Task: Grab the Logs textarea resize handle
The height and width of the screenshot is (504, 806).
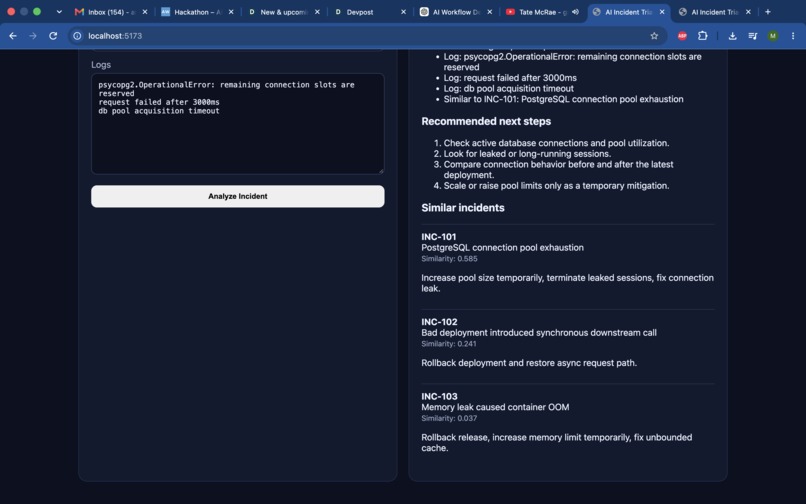Action: [x=380, y=171]
